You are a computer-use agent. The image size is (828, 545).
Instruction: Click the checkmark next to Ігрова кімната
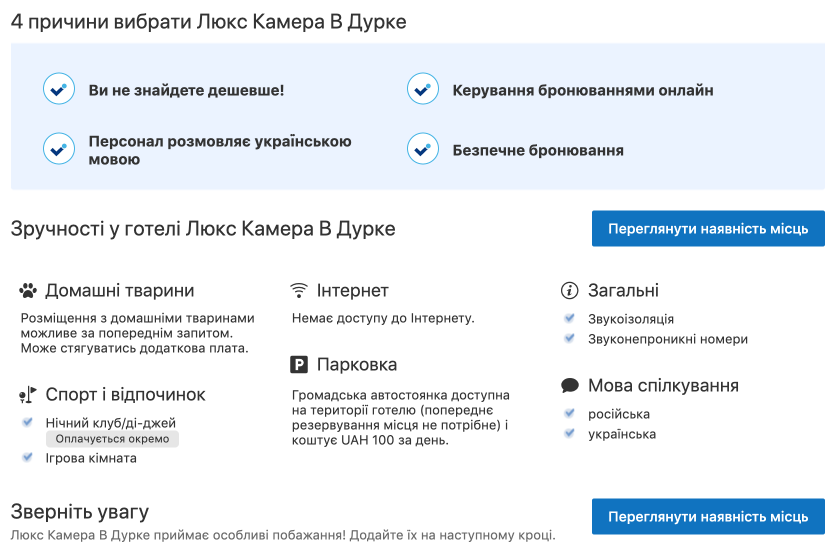point(27,458)
